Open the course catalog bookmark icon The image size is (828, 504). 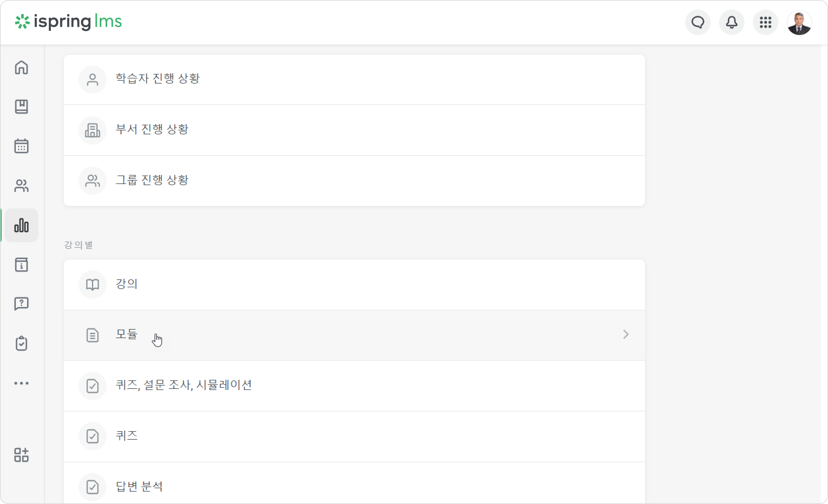(21, 107)
